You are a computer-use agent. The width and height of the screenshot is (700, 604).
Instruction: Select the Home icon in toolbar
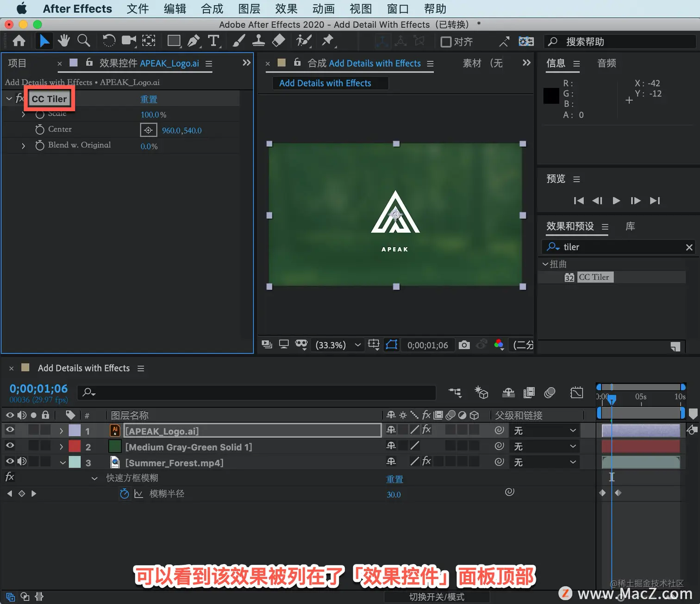[19, 41]
